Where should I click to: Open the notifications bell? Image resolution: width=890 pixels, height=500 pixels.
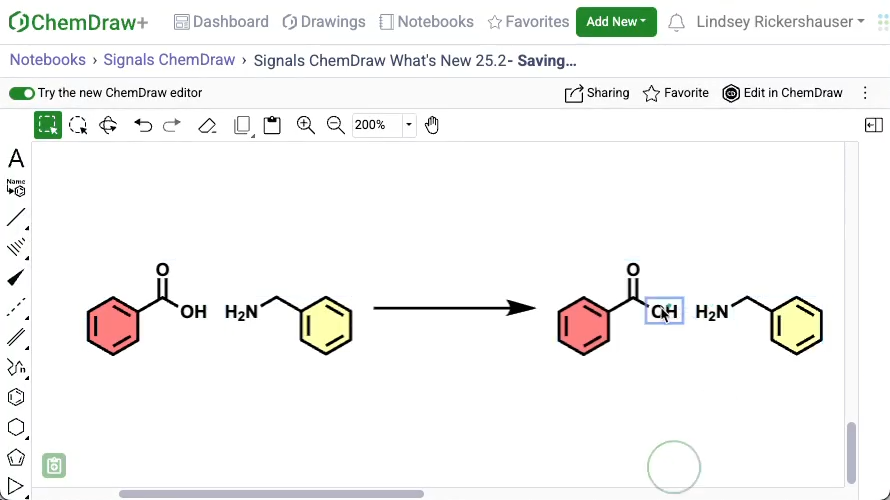pyautogui.click(x=677, y=22)
